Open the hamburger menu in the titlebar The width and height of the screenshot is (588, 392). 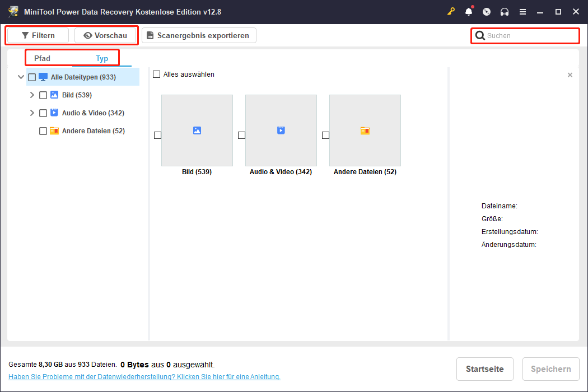point(522,11)
